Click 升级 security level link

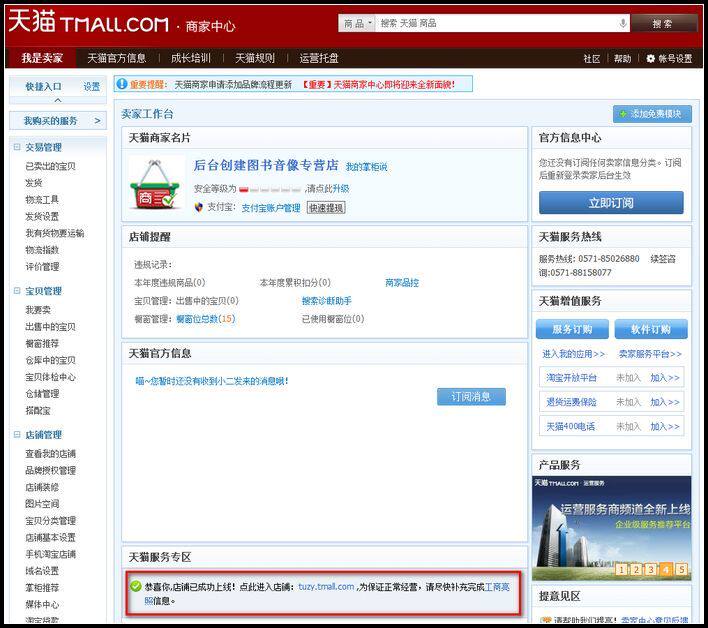click(x=340, y=189)
